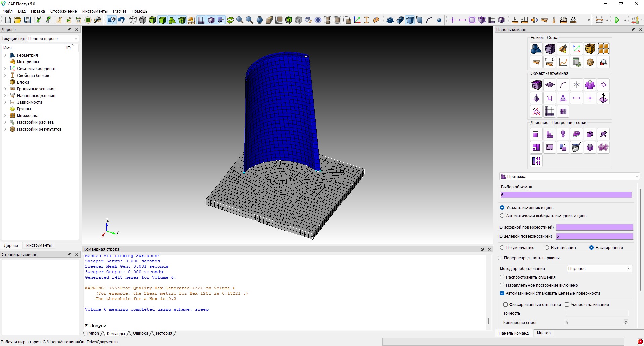Viewport: 644px width, 346px height.
Task: Expand Свойства блоков tree node
Action: (x=5, y=76)
